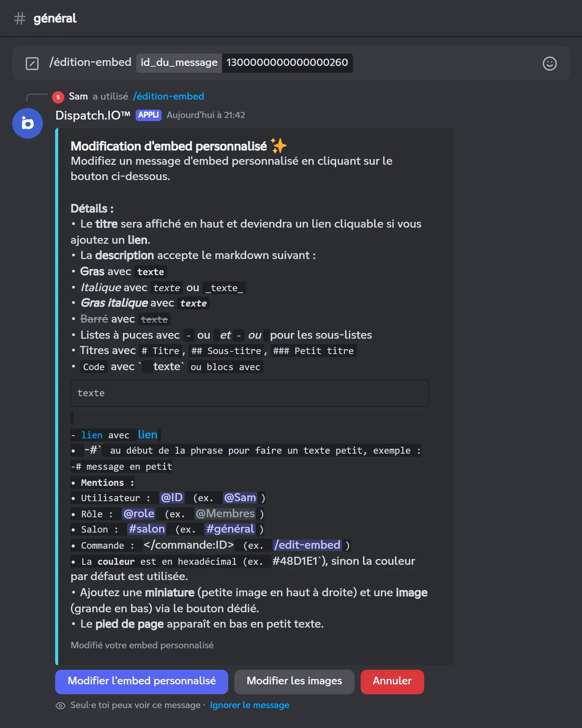Click Sam's small red avatar
Screen dimensions: 582x728
click(58, 97)
